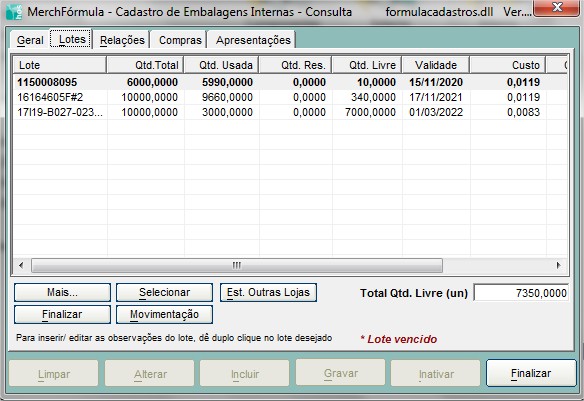Click the MerchFórmula app icon in title bar

tap(14, 12)
